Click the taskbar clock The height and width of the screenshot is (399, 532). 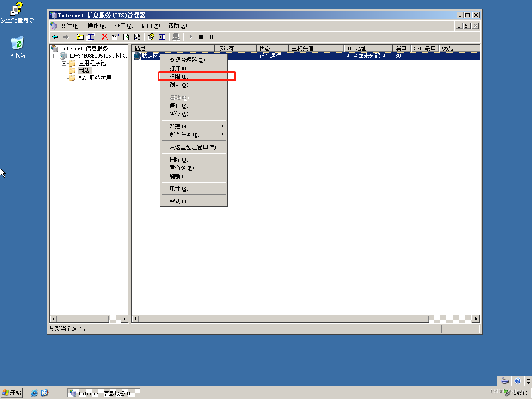(520, 393)
